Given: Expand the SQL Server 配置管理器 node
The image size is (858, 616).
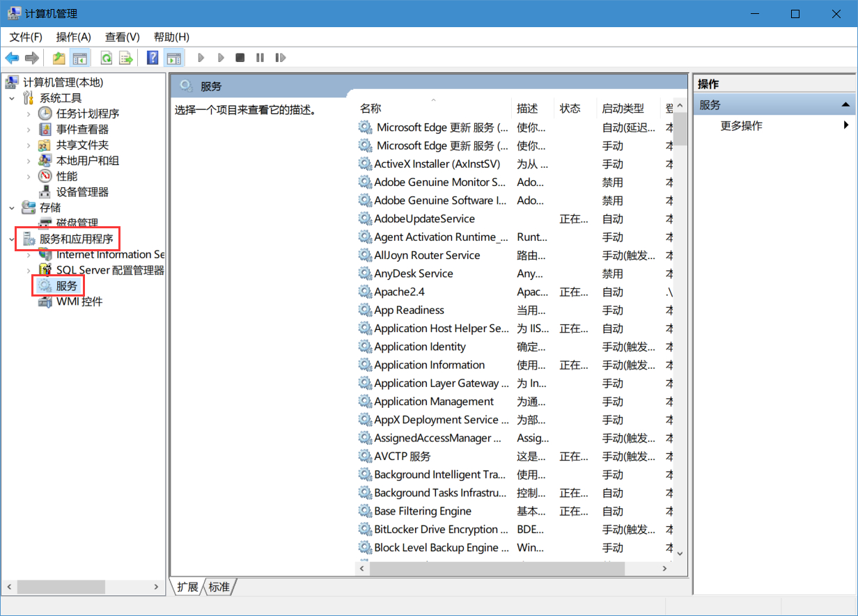Looking at the screenshot, I should 29,270.
